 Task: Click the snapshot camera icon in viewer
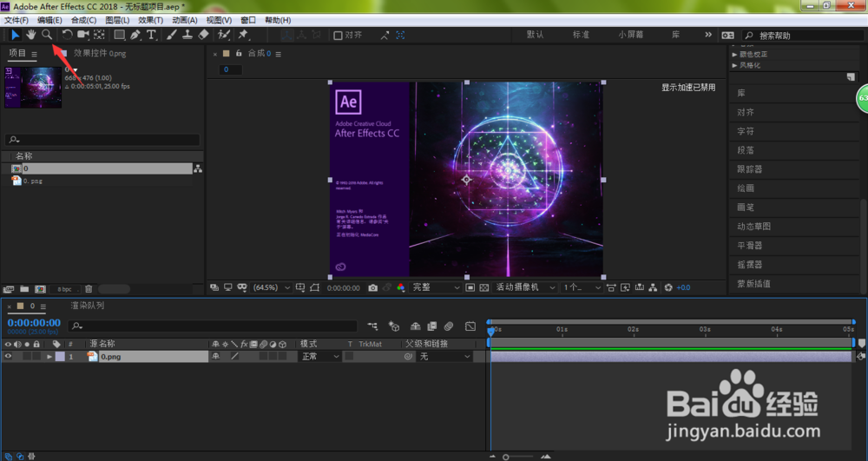click(x=372, y=287)
